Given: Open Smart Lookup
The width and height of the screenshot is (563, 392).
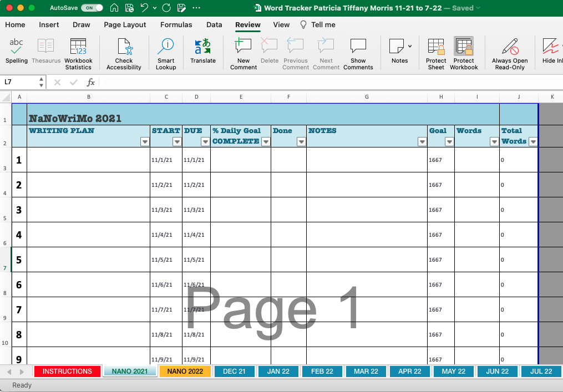Looking at the screenshot, I should click(166, 54).
